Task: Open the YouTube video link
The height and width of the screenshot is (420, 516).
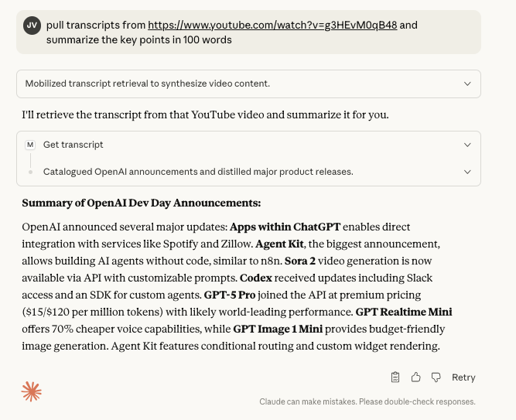Action: coord(272,25)
